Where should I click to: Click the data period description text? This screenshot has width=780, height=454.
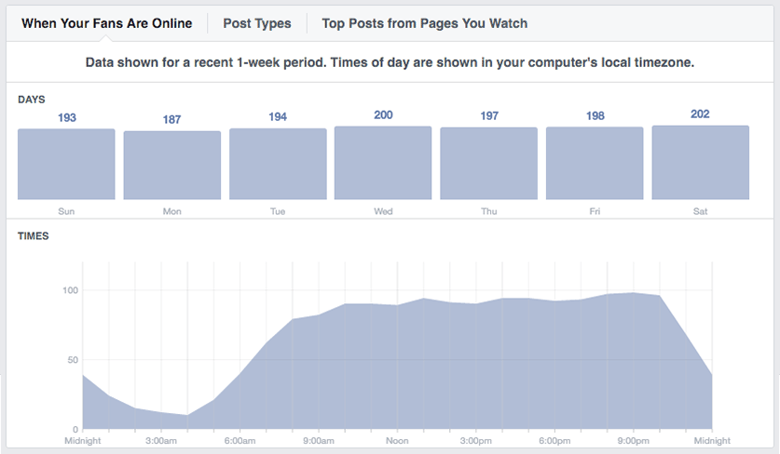pos(390,63)
